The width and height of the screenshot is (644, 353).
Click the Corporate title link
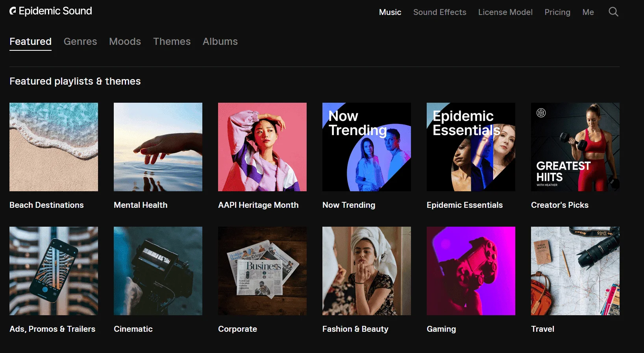coord(237,329)
